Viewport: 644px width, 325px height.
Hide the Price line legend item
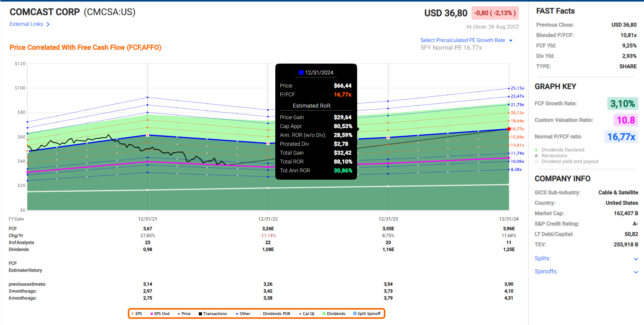[x=184, y=314]
